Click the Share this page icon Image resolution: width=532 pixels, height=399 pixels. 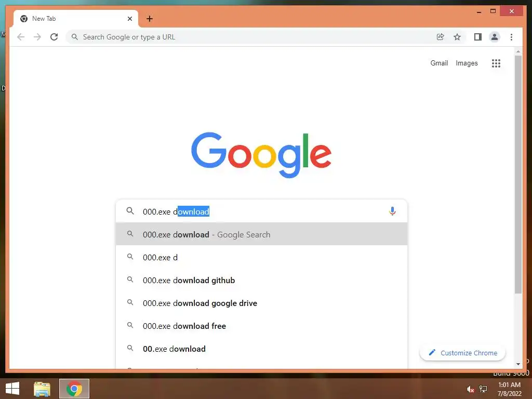(x=441, y=37)
